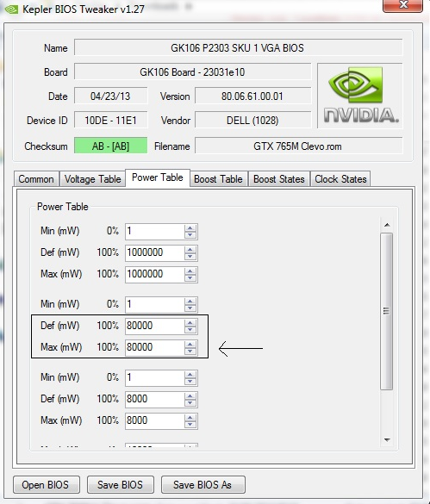This screenshot has height=504, width=430.
Task: Click the Save BIOS As button
Action: point(203,484)
